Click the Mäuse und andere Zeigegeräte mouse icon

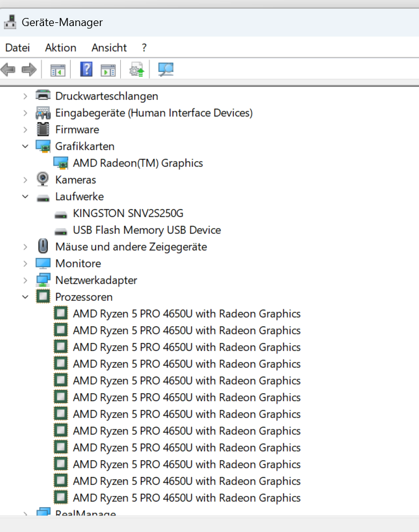pos(43,246)
